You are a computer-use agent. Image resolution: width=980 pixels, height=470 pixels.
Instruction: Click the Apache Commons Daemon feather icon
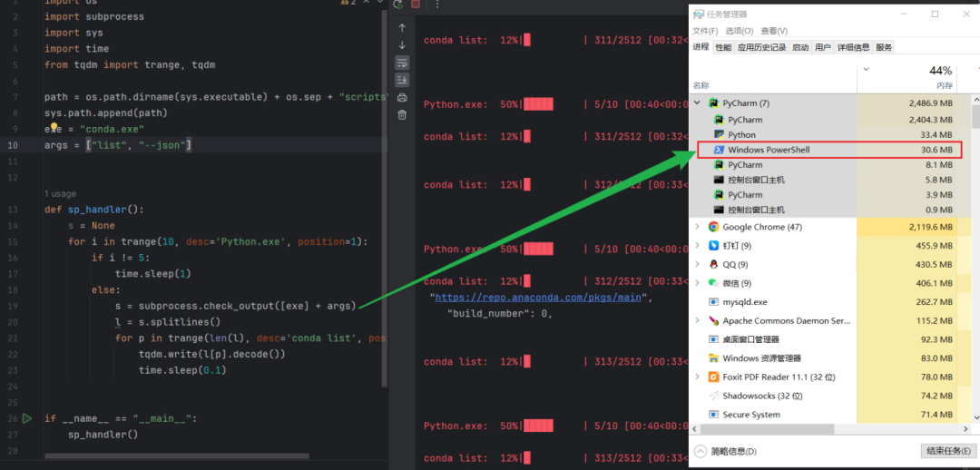point(713,320)
